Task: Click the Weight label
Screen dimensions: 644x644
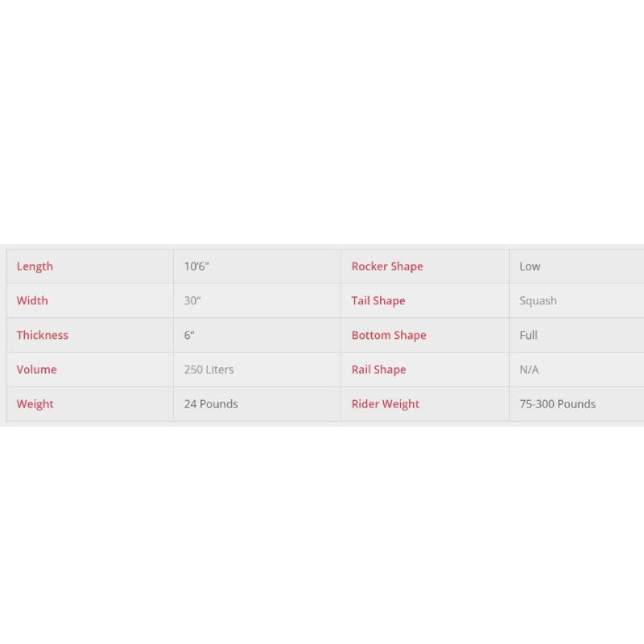Action: click(35, 404)
